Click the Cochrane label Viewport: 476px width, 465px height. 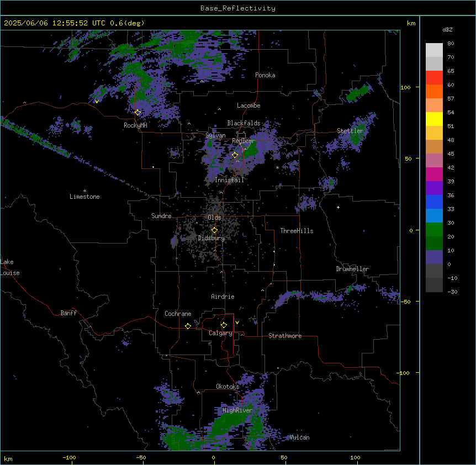click(178, 314)
